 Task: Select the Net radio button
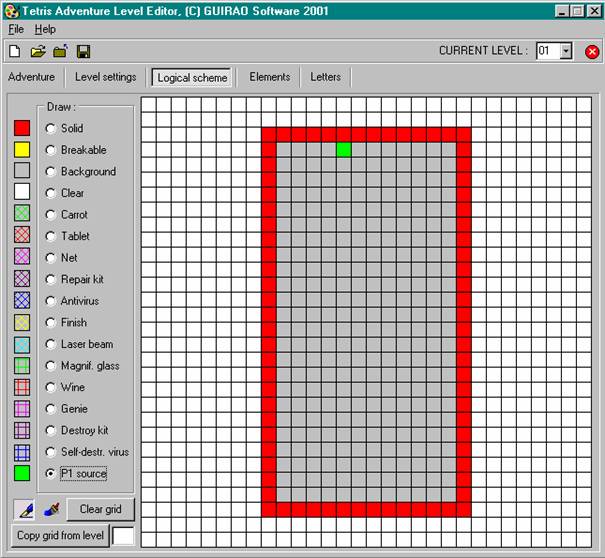[51, 258]
